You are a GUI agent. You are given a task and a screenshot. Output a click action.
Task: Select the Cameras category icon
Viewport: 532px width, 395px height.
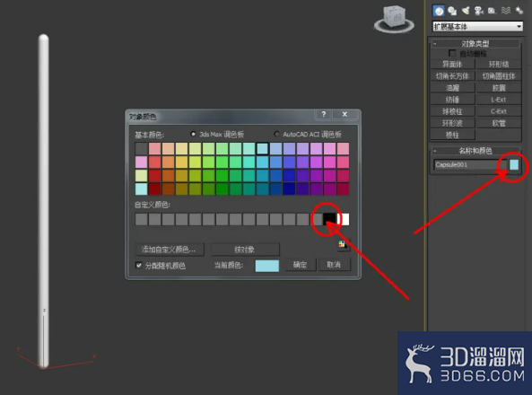click(x=479, y=11)
